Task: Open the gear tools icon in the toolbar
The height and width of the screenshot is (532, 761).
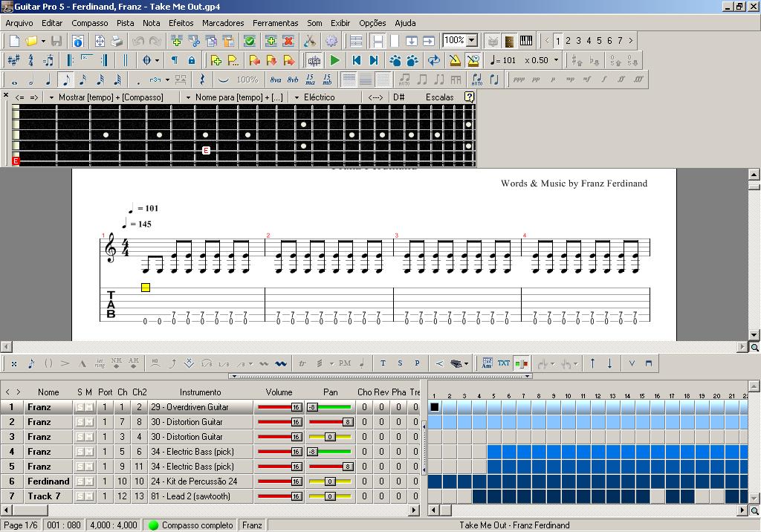Action: point(331,42)
